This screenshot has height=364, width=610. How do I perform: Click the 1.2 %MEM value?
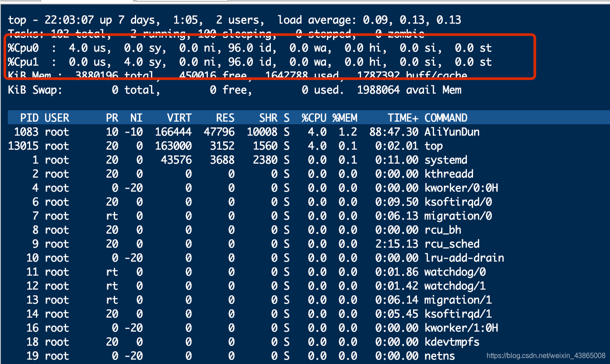(x=348, y=132)
